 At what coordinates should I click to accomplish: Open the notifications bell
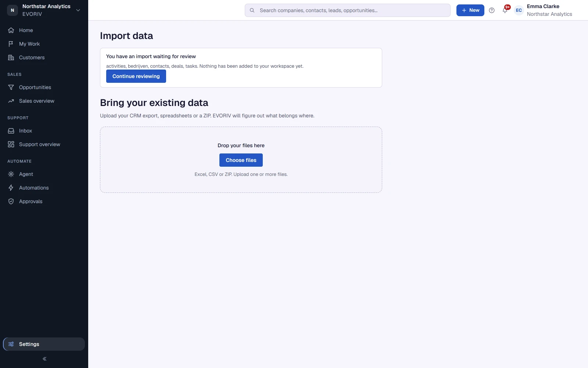click(x=505, y=10)
